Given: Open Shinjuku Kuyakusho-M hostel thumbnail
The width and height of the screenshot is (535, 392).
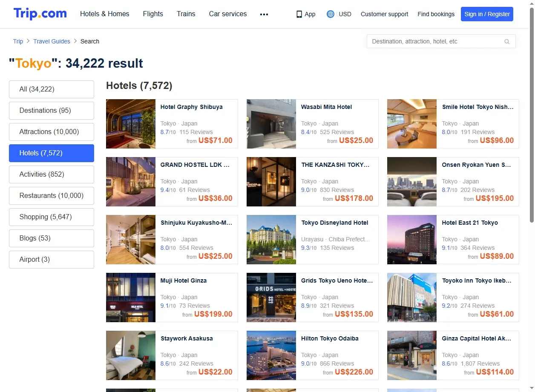Looking at the screenshot, I should (x=131, y=240).
